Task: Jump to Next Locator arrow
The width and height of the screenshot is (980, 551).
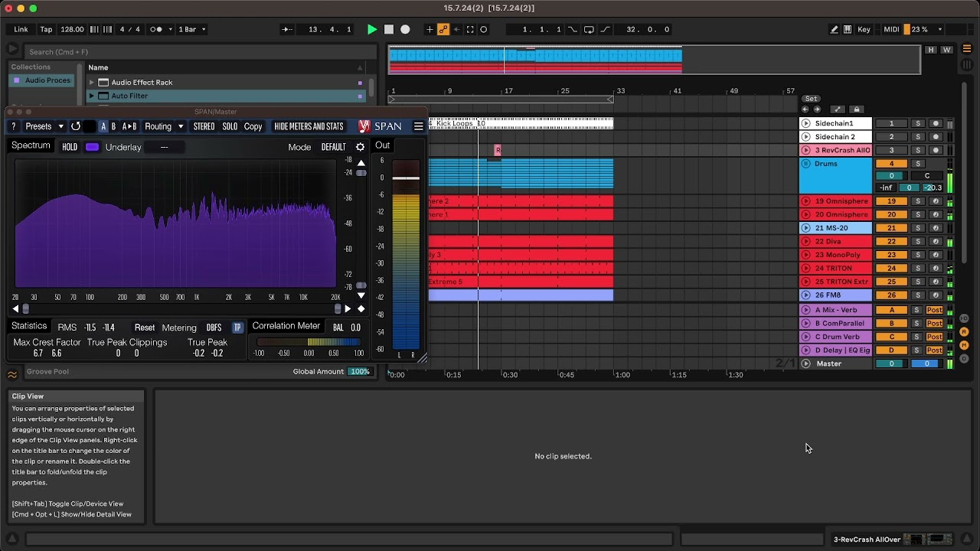Action: [x=816, y=109]
